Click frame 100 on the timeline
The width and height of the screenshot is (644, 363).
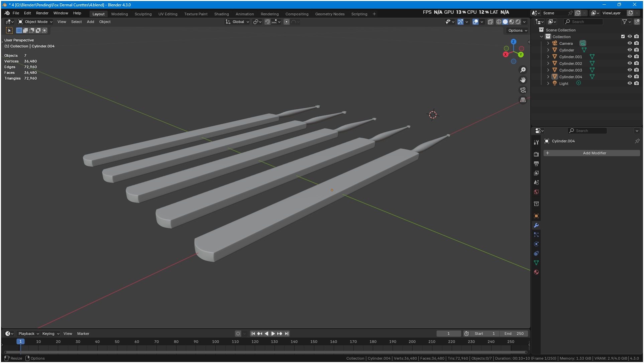(216, 342)
